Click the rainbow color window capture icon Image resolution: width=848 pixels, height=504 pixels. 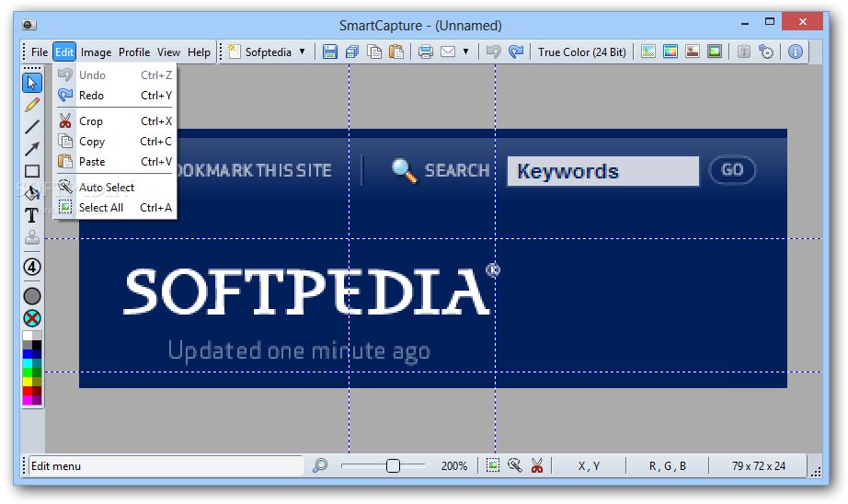[670, 52]
